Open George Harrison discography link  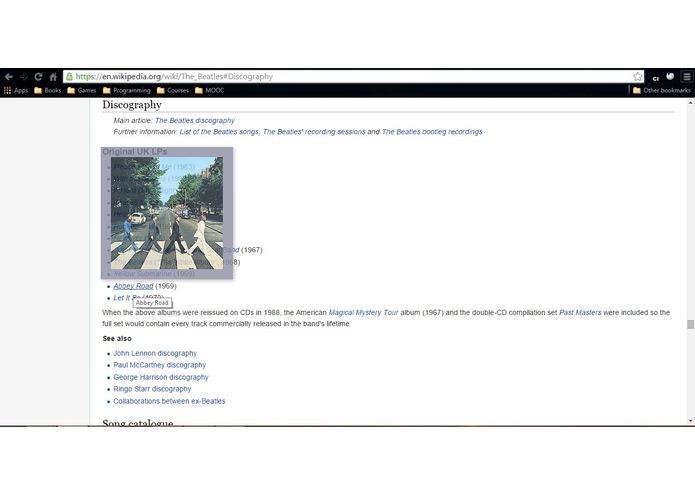click(x=161, y=377)
